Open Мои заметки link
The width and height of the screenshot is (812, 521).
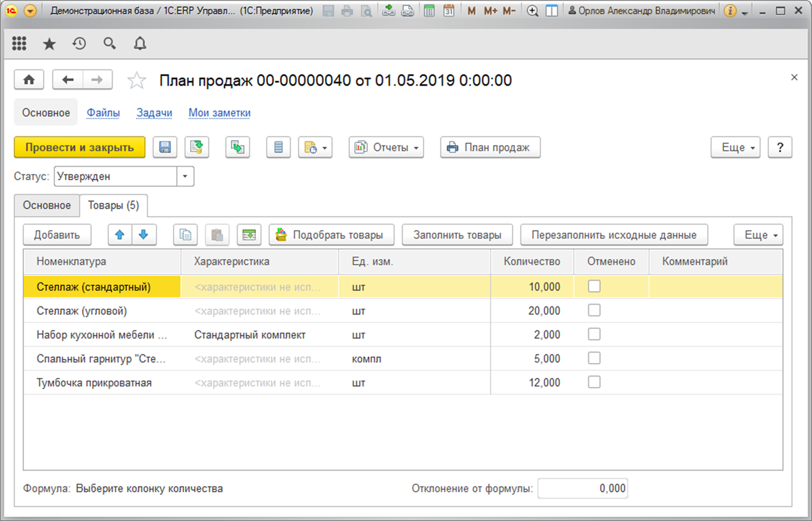click(220, 113)
